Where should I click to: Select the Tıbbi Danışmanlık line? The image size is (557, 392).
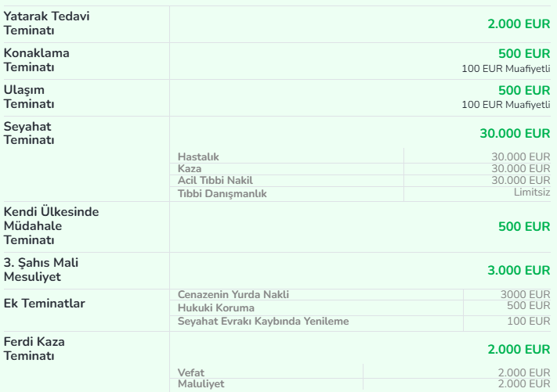pos(222,193)
